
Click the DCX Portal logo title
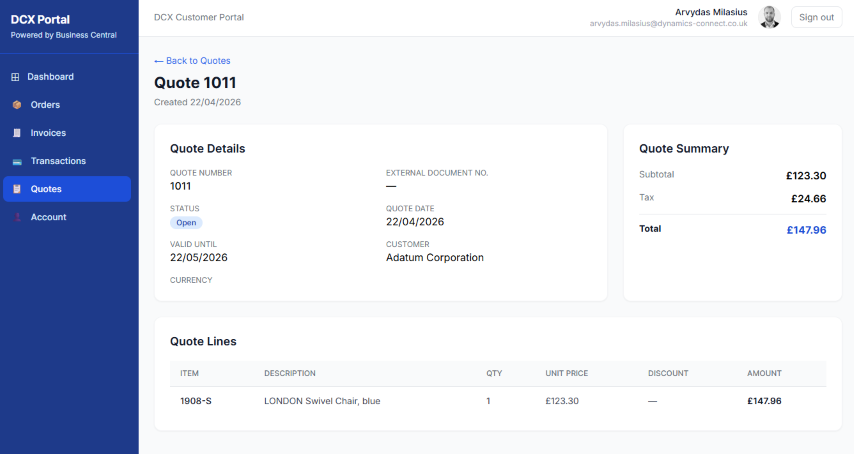point(40,19)
